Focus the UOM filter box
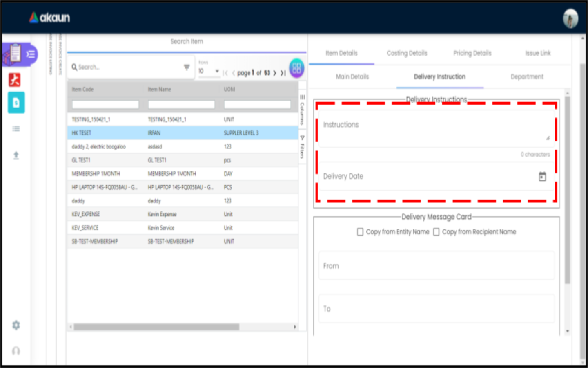Screen dimensions: 588x368 coord(257,105)
